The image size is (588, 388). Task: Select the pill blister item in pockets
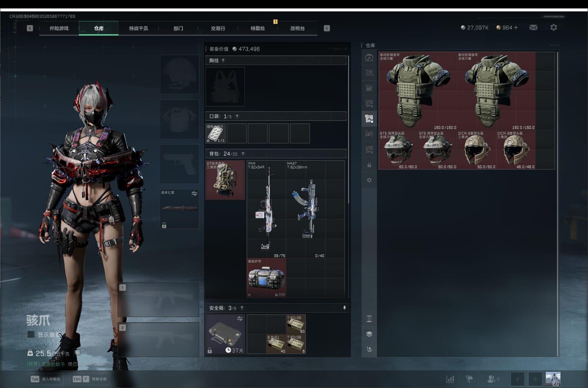[x=215, y=133]
